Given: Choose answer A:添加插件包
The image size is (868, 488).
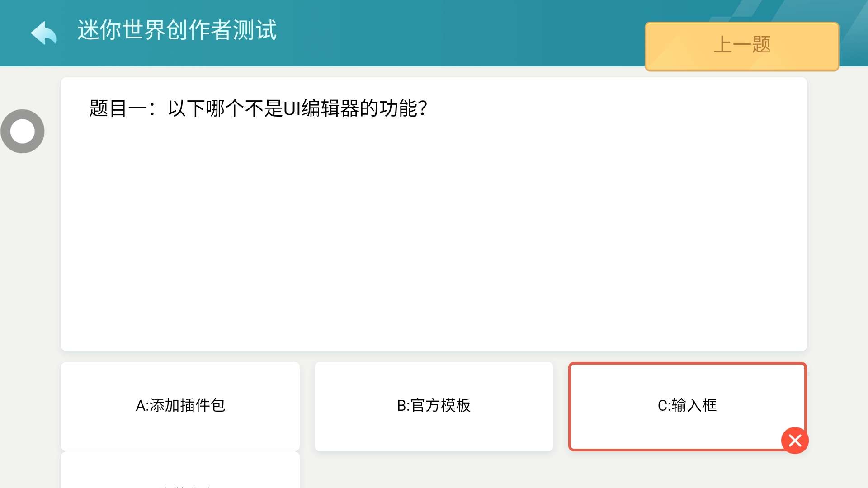Looking at the screenshot, I should (180, 406).
